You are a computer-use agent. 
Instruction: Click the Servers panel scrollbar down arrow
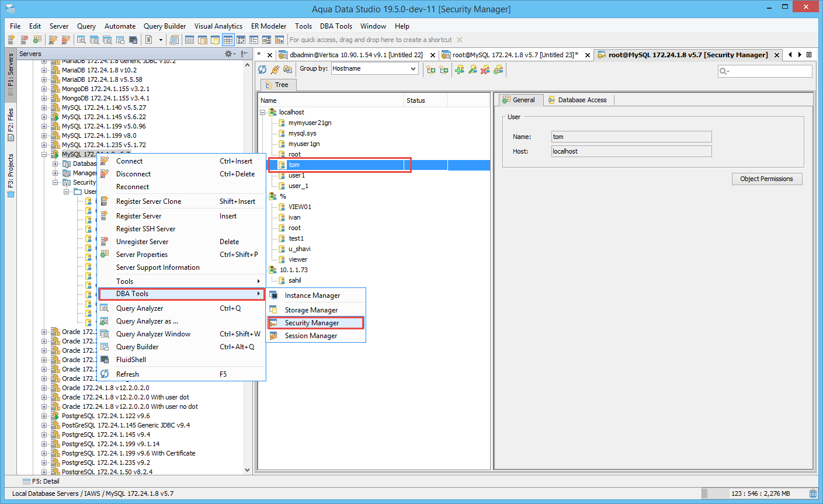[x=247, y=470]
